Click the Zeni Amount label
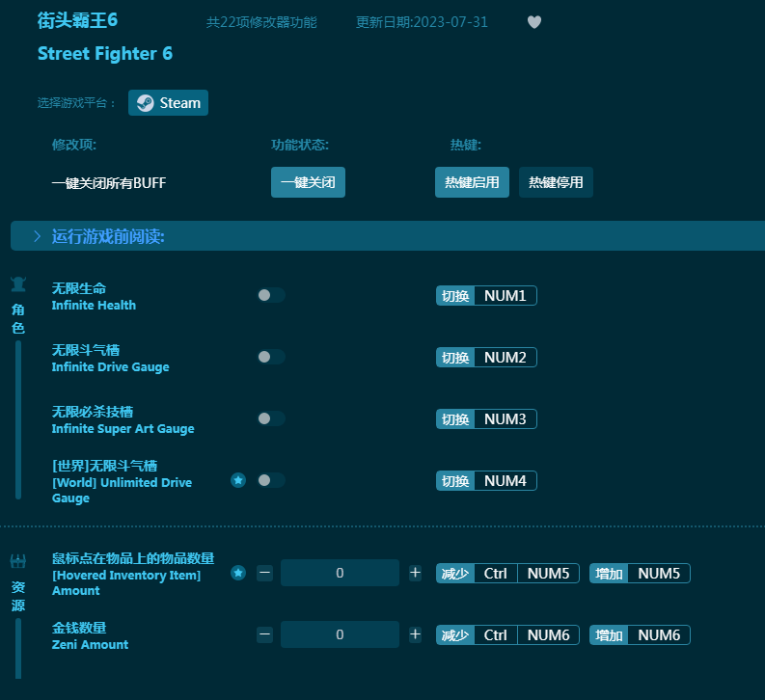765x700 pixels. pos(90,644)
